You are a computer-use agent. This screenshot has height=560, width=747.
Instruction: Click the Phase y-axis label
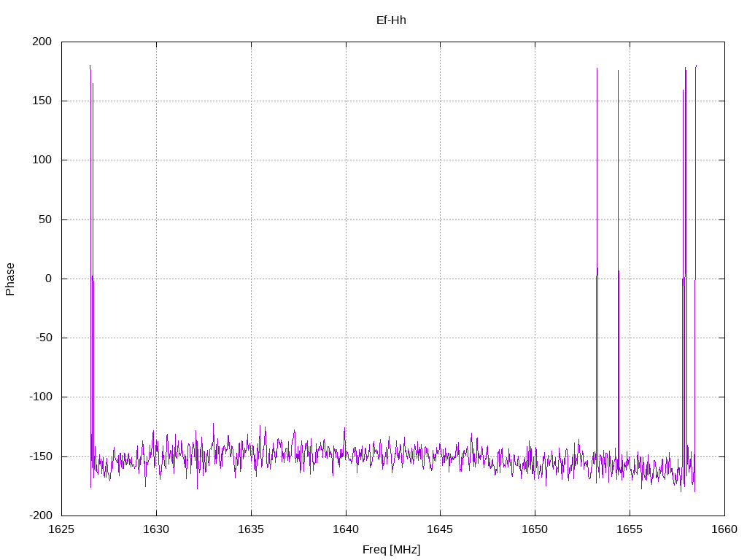pos(10,279)
